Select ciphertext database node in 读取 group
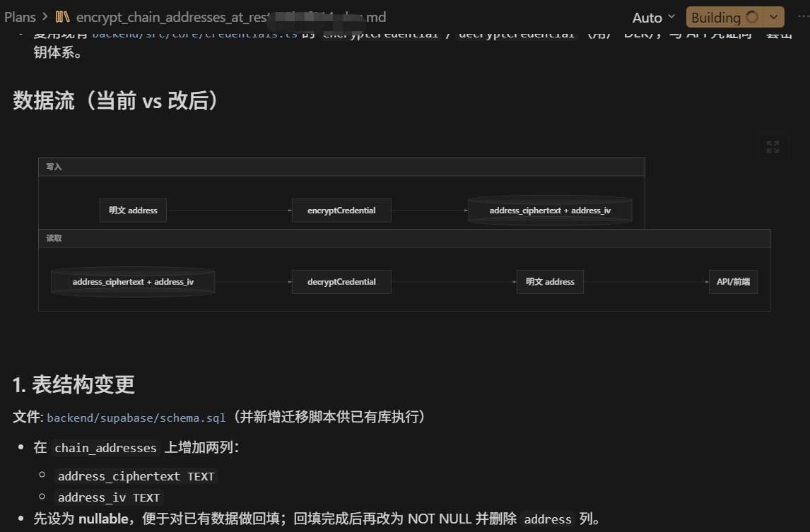The width and height of the screenshot is (810, 532). coord(133,282)
